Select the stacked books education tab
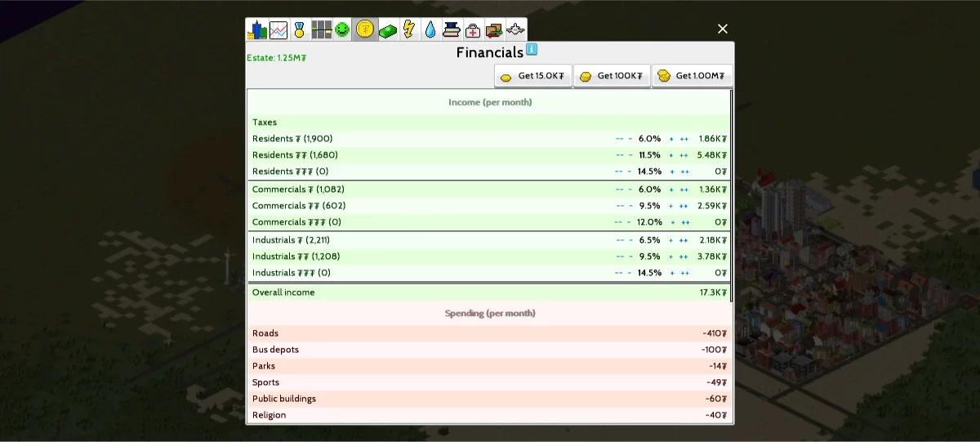 452,30
